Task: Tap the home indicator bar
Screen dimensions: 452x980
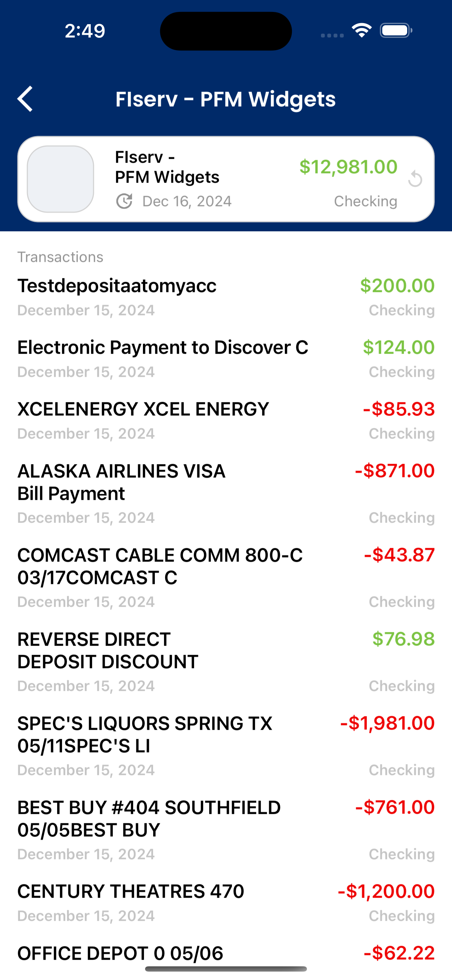Action: [226, 968]
